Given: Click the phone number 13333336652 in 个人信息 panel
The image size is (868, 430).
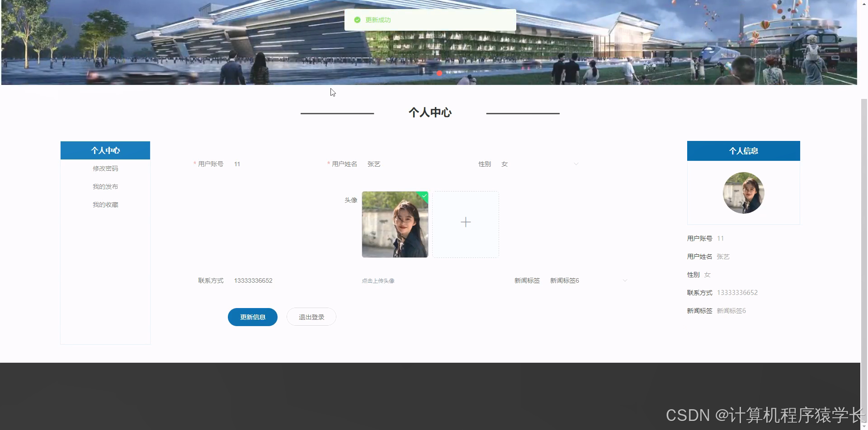Looking at the screenshot, I should (x=737, y=293).
